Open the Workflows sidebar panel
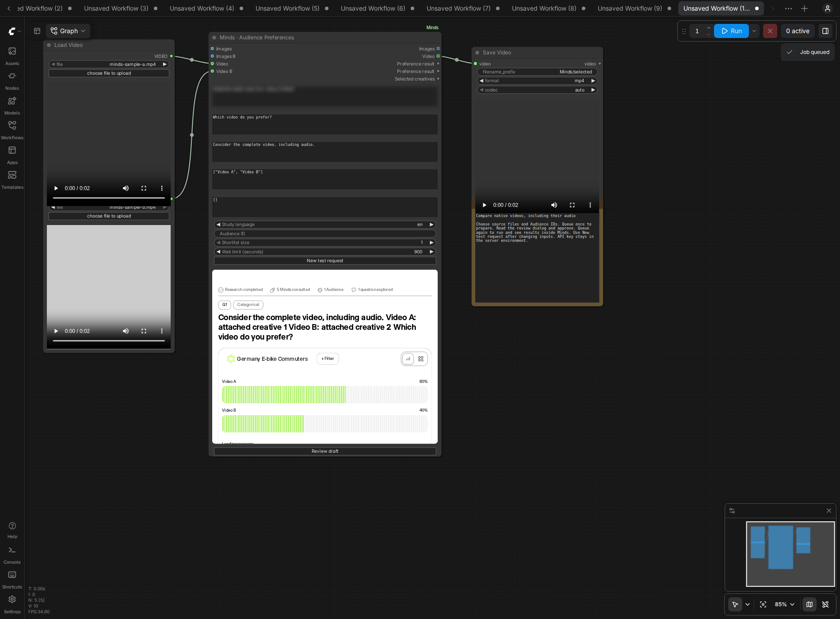840x619 pixels. pos(12,130)
